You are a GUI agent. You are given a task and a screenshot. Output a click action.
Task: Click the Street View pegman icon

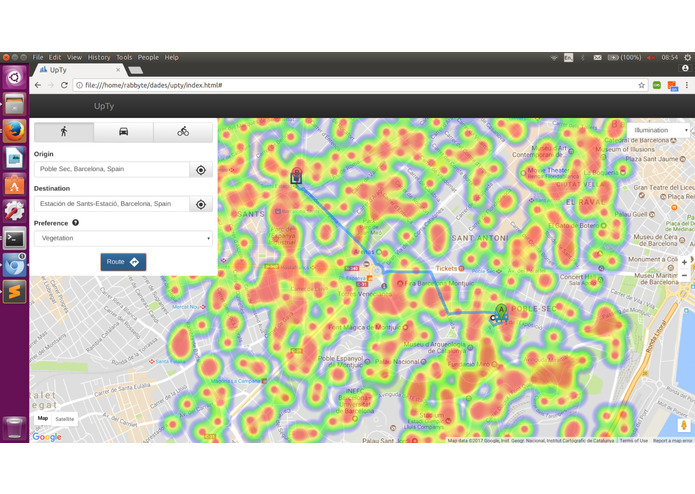tap(684, 425)
